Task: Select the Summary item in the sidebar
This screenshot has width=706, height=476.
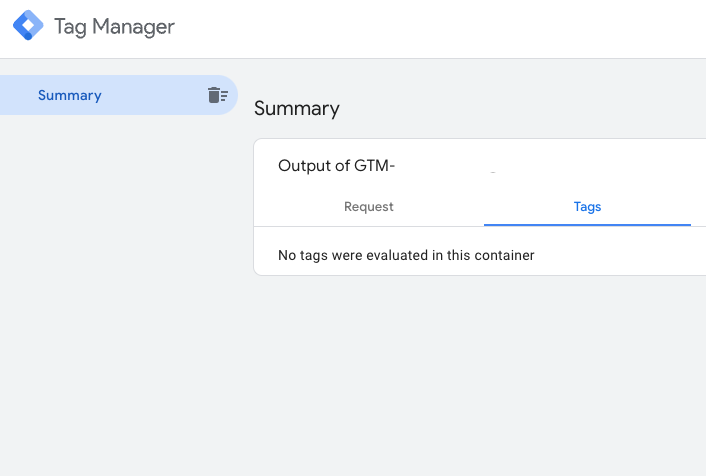Action: tap(70, 95)
